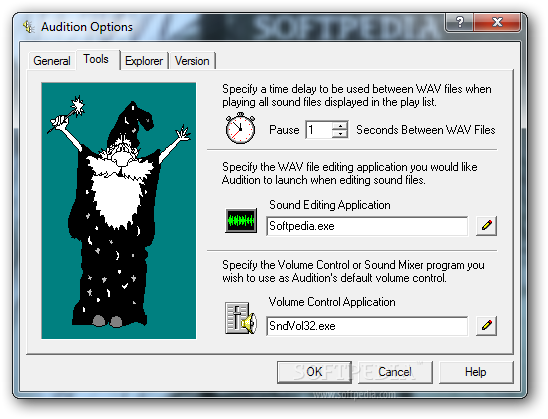
Task: Click the green waveform sound editor icon
Action: [241, 221]
